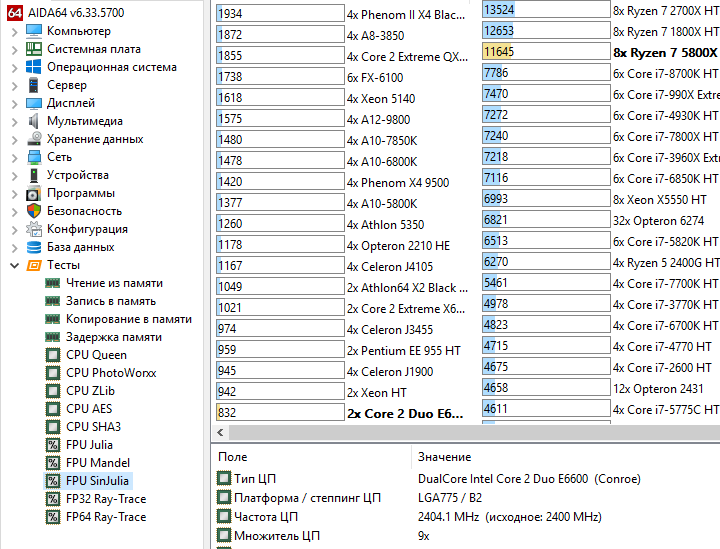Open the CPU AES benchmark
Screen dimensions: 720x549
(89, 409)
